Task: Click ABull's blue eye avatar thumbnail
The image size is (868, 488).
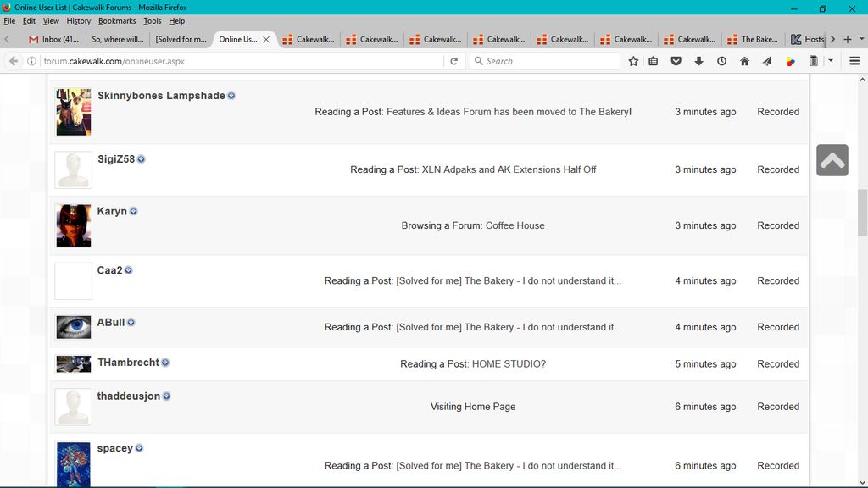Action: pos(74,327)
